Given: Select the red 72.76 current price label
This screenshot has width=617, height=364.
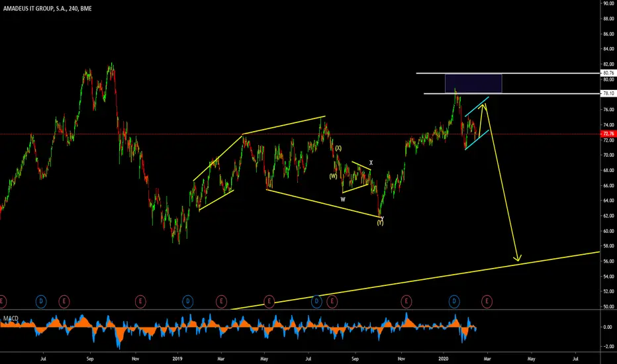Looking at the screenshot, I should coord(608,134).
